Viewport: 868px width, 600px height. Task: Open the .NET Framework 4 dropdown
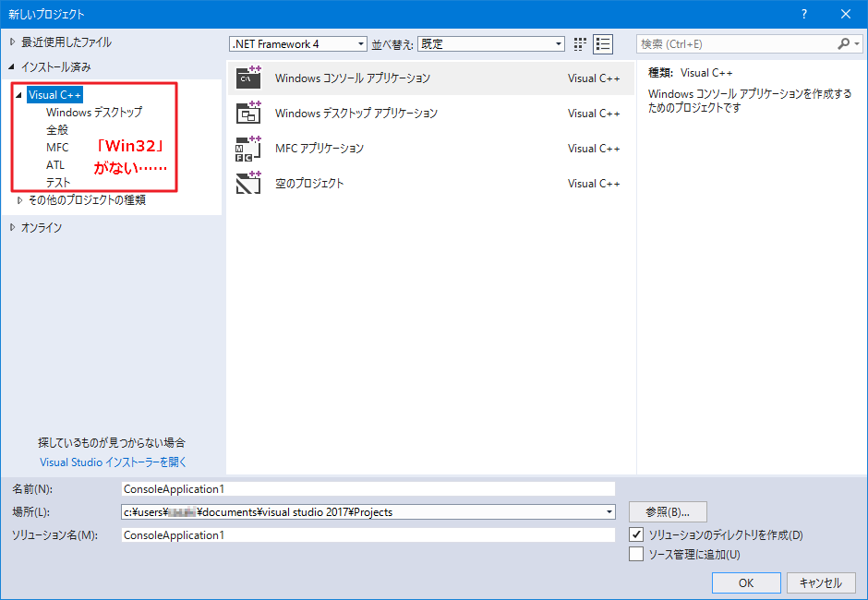click(x=359, y=43)
